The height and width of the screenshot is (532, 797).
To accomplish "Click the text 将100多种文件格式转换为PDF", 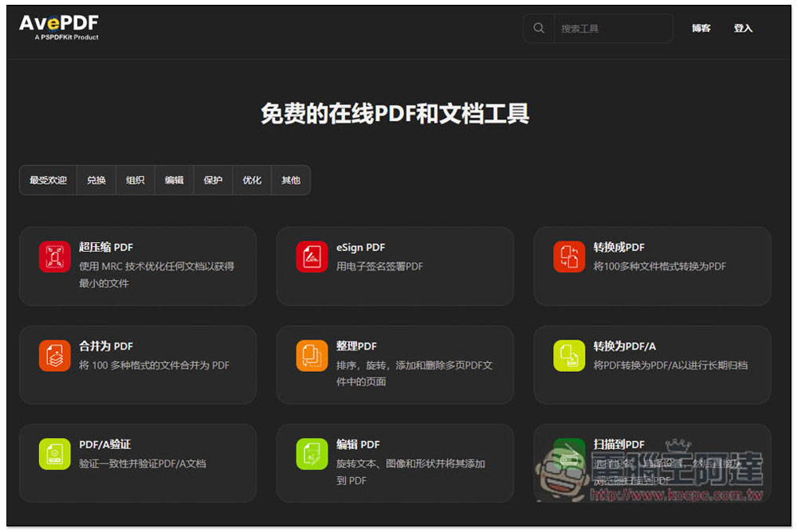I will pos(659,266).
